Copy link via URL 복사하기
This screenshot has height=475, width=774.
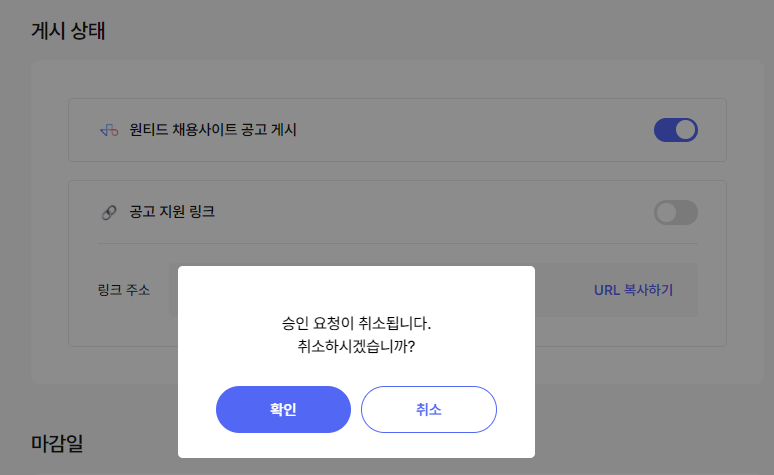(633, 290)
